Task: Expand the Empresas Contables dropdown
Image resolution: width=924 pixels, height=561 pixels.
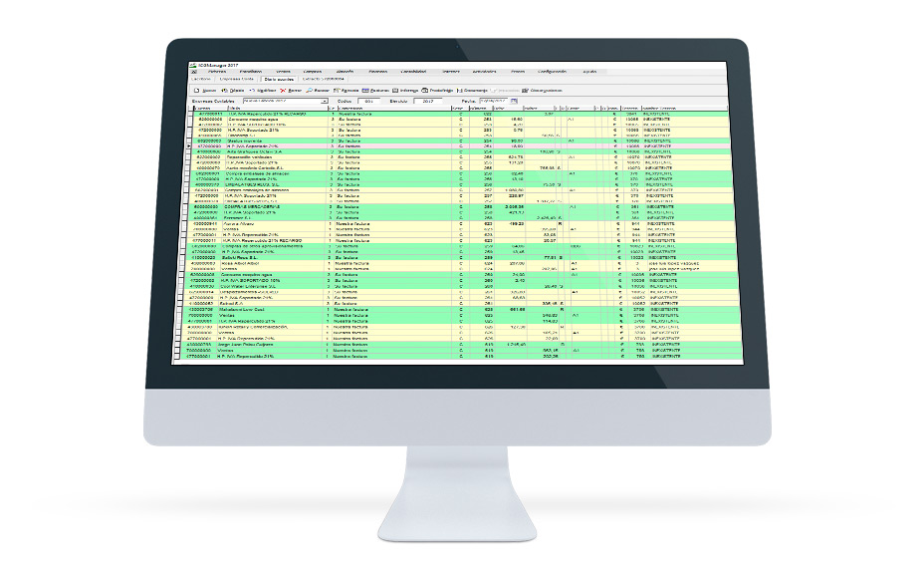Action: coord(325,101)
